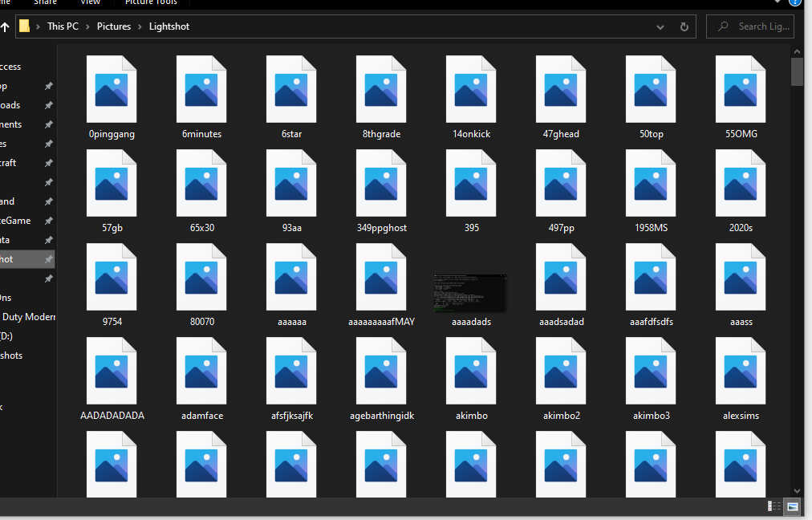This screenshot has width=812, height=520.
Task: Click the vertical scrollbar down arrow
Action: click(x=797, y=490)
